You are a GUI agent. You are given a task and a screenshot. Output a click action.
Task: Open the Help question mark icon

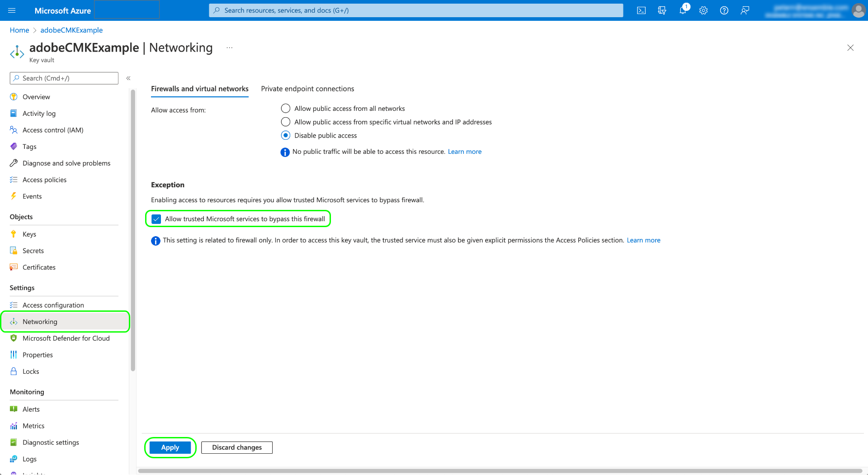[x=724, y=10]
